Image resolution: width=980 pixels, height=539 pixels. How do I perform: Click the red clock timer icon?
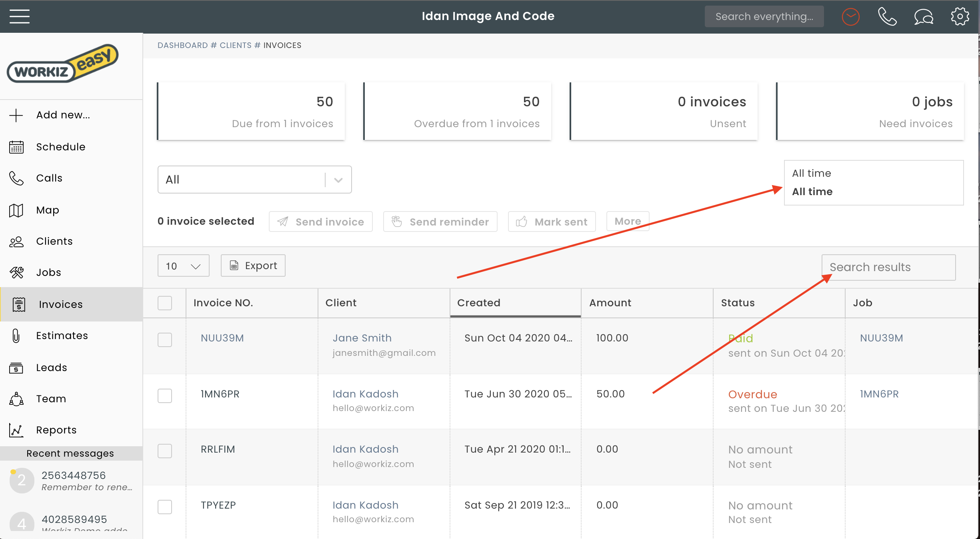[x=850, y=17]
